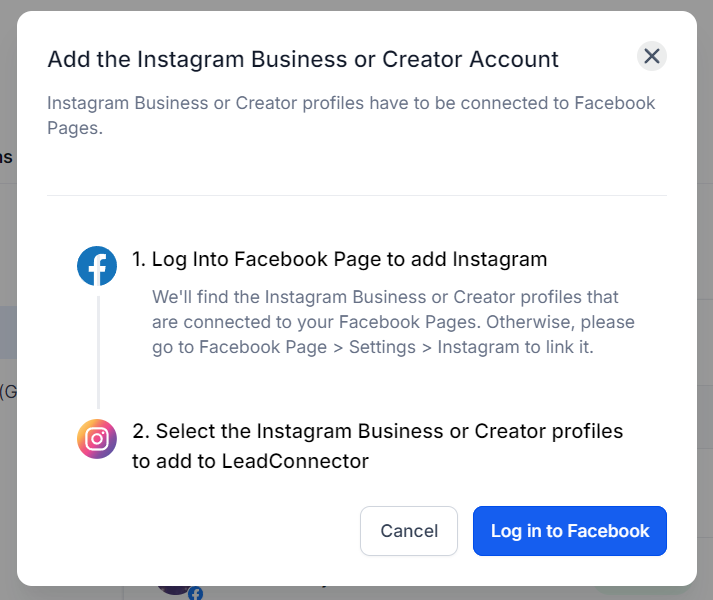This screenshot has height=600, width=713.
Task: Dismiss the dialog with the Cancel button
Action: 409,531
